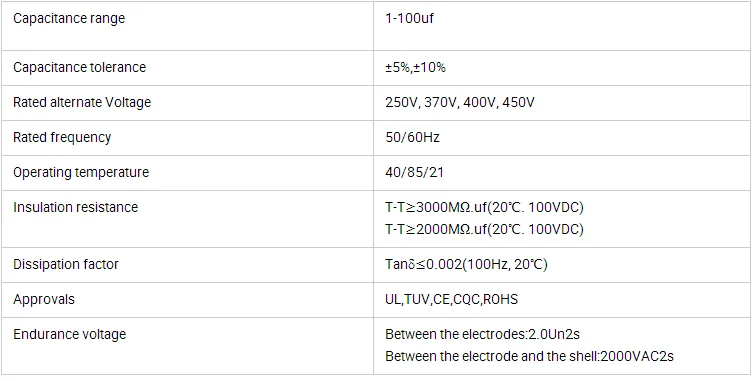753x381 pixels.
Task: Select the electrode and shell 2000VAC2s line
Action: (529, 356)
